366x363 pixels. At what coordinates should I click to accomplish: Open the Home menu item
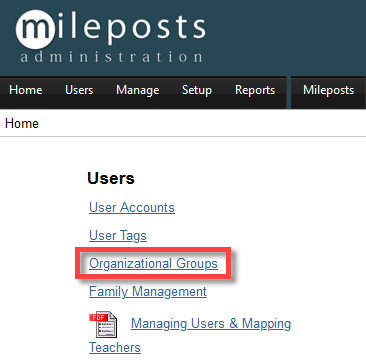(26, 90)
